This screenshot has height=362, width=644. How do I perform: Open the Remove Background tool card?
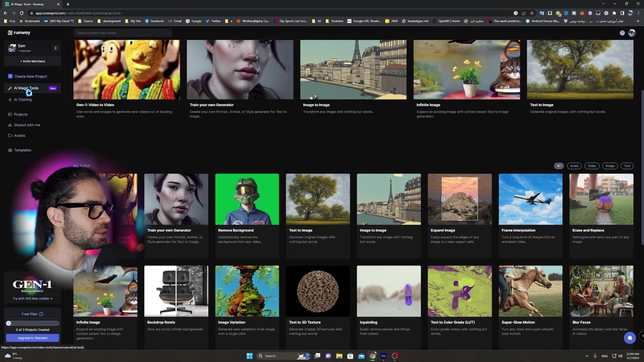click(x=247, y=216)
